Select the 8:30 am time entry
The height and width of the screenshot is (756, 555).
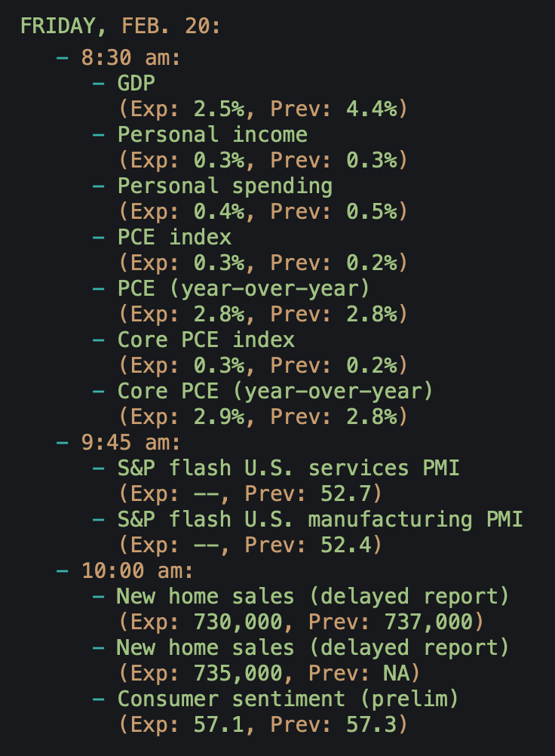[130, 58]
